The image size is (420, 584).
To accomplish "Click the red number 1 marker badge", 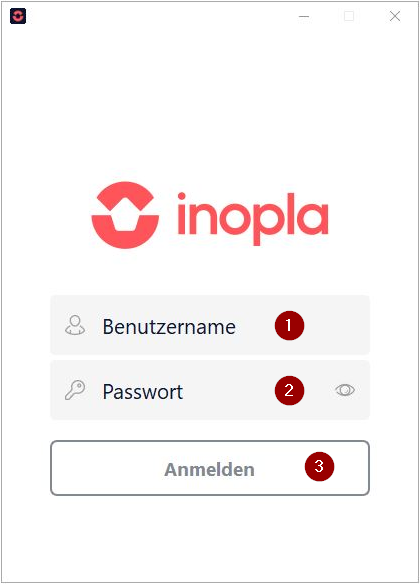I will tap(289, 325).
